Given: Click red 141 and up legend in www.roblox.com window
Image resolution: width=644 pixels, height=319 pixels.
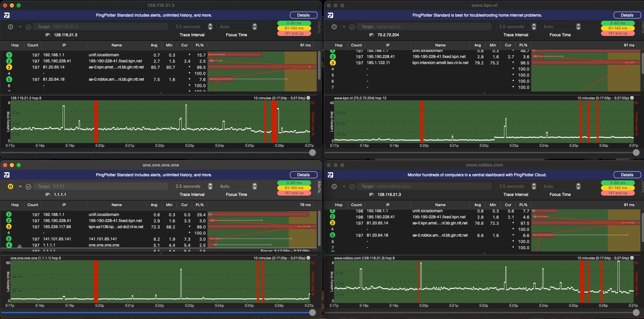Looking at the screenshot, I should tap(618, 193).
